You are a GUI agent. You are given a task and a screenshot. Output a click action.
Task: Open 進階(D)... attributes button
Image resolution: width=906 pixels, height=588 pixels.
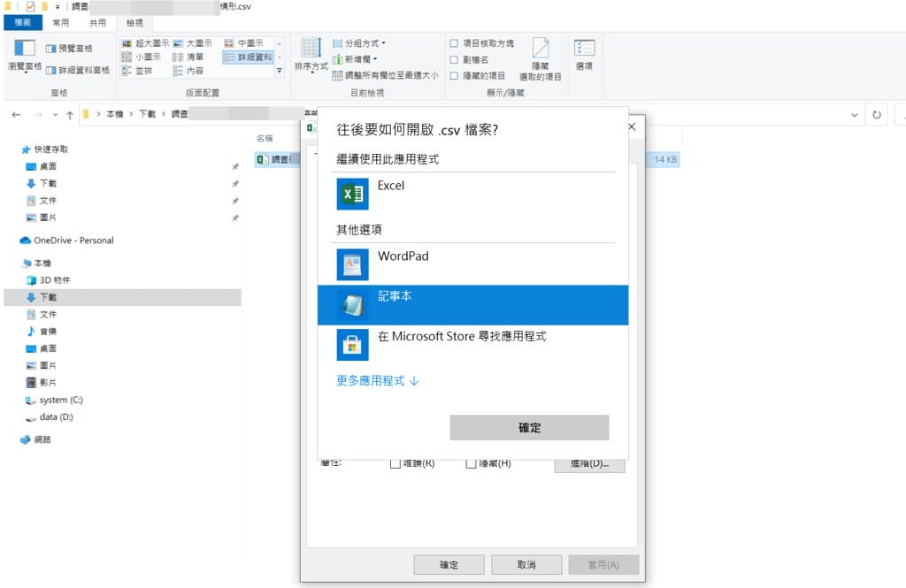[589, 464]
